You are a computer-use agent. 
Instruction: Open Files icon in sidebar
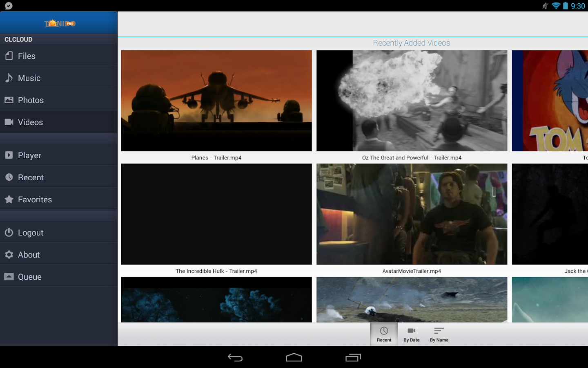click(9, 56)
